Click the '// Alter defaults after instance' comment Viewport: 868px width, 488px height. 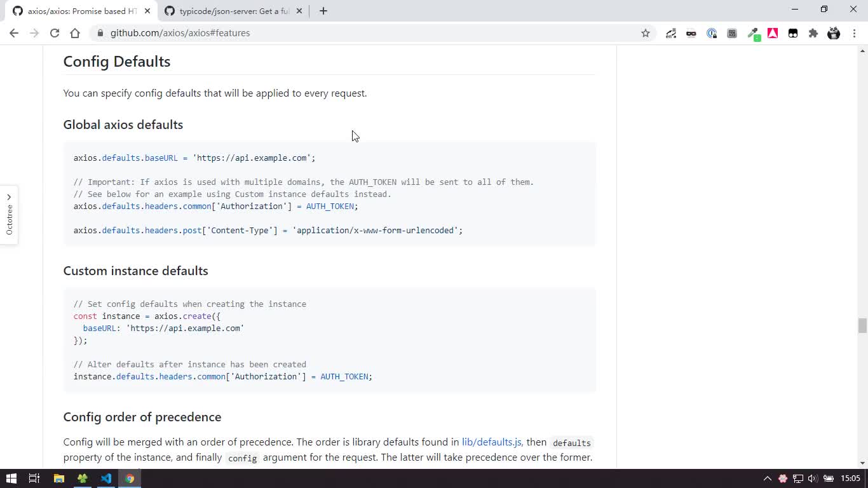pos(190,364)
